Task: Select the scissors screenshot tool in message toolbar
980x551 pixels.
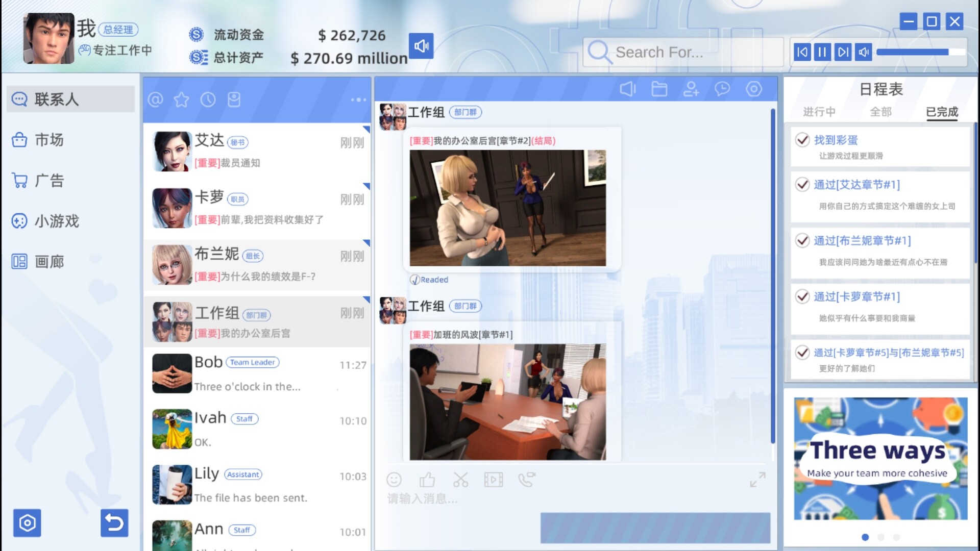Action: pyautogui.click(x=460, y=480)
